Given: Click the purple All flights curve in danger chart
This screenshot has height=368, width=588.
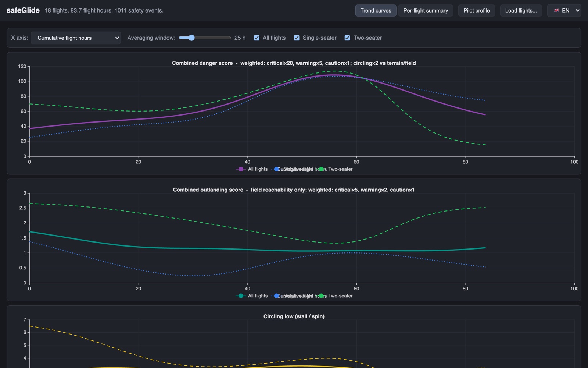Looking at the screenshot, I should pos(247,98).
